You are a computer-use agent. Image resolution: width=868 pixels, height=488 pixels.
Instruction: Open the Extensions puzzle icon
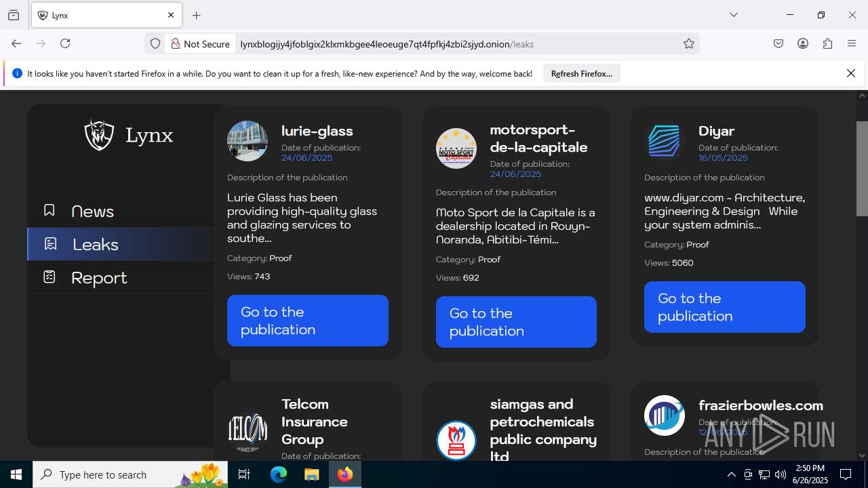[827, 43]
